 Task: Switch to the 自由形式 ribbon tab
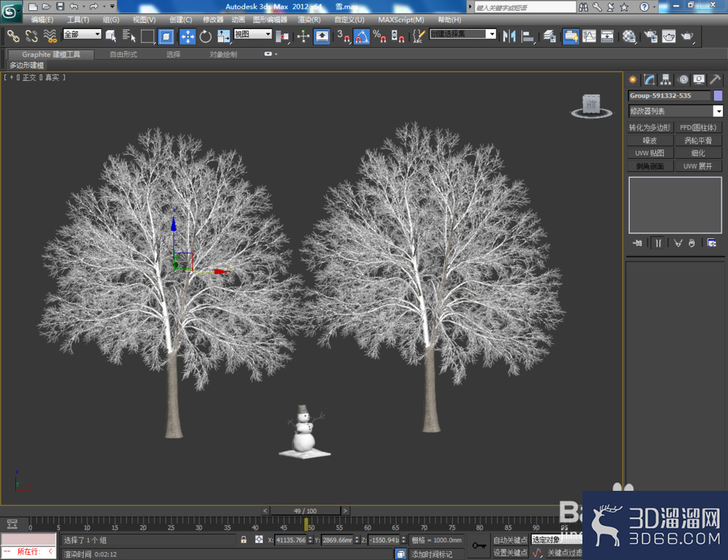[124, 55]
